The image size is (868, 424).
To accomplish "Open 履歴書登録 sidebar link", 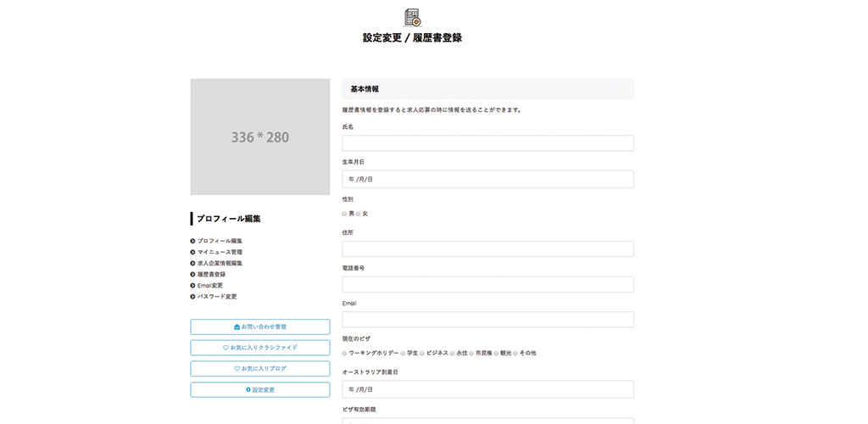I will click(x=211, y=274).
